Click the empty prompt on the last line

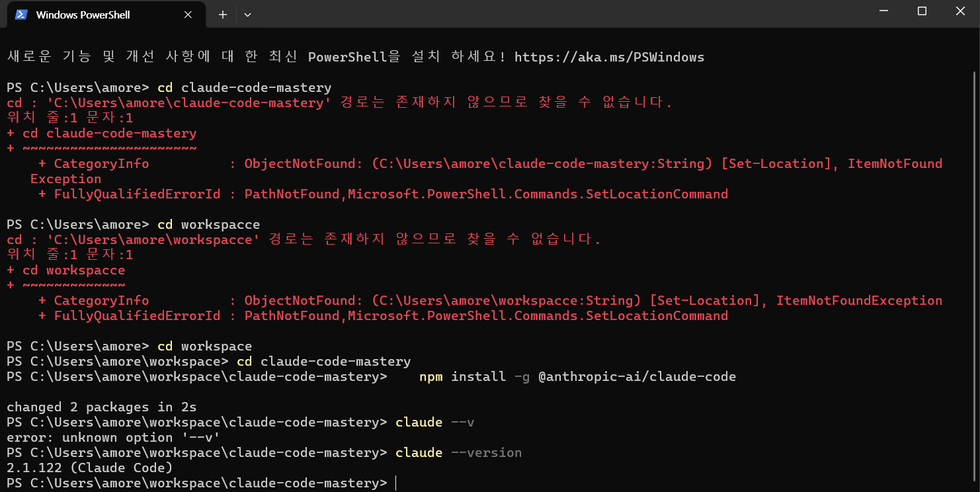pos(200,483)
